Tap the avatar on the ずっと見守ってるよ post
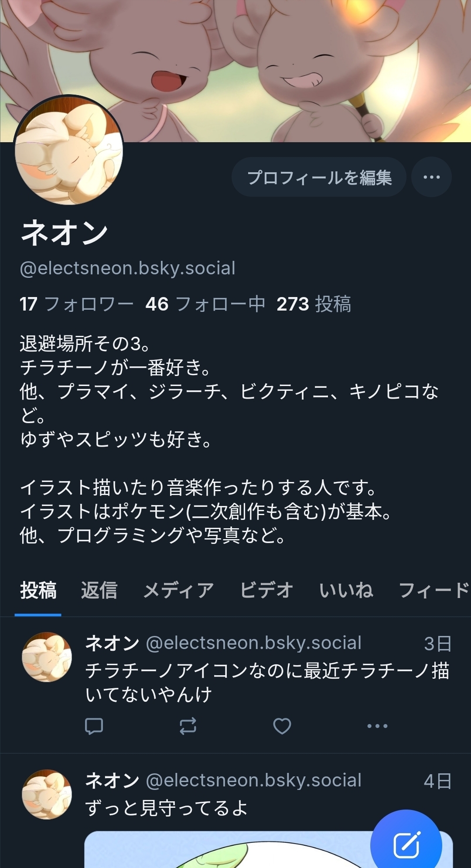This screenshot has width=471, height=868. (47, 794)
